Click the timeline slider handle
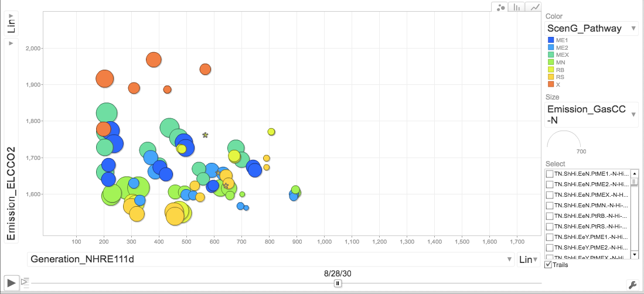The height and width of the screenshot is (294, 644). pyautogui.click(x=337, y=283)
